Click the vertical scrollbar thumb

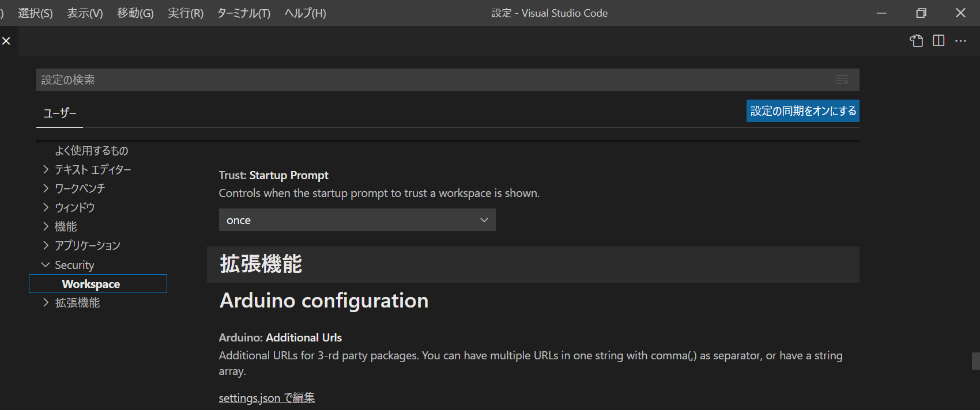[975, 361]
